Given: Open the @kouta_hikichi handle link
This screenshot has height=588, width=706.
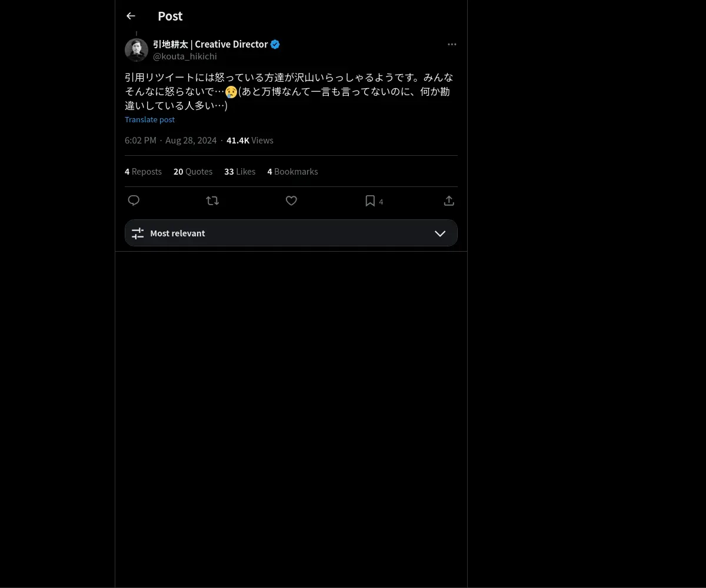Looking at the screenshot, I should click(x=185, y=56).
